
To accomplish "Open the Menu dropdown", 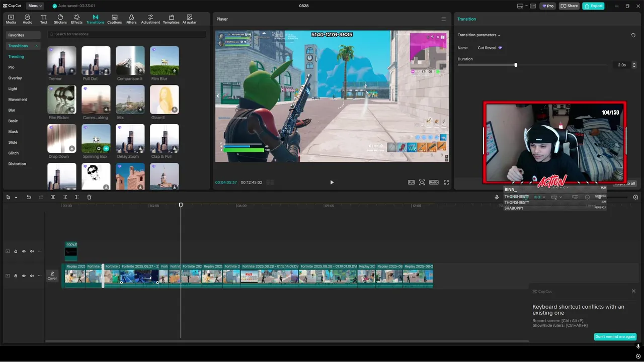I will tap(35, 6).
